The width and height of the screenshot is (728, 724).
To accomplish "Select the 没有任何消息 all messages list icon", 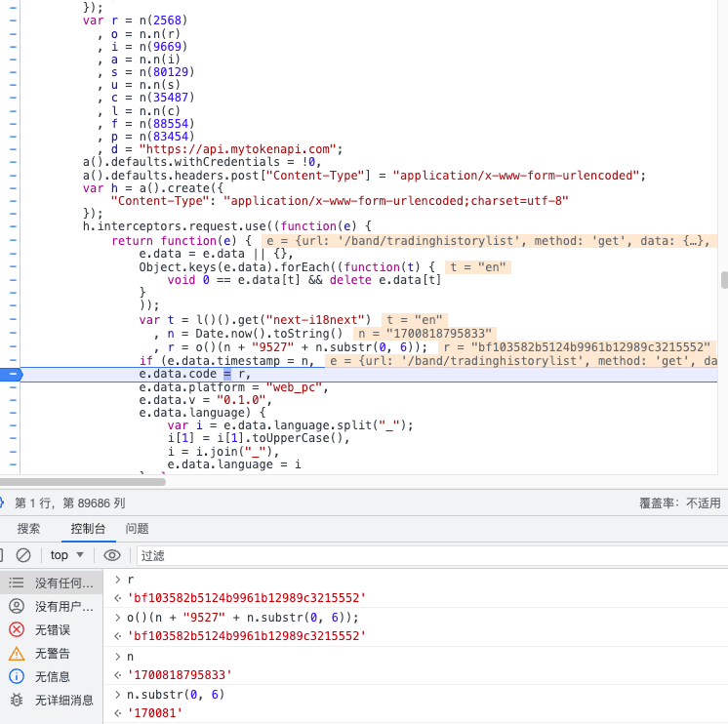I will pos(17,583).
